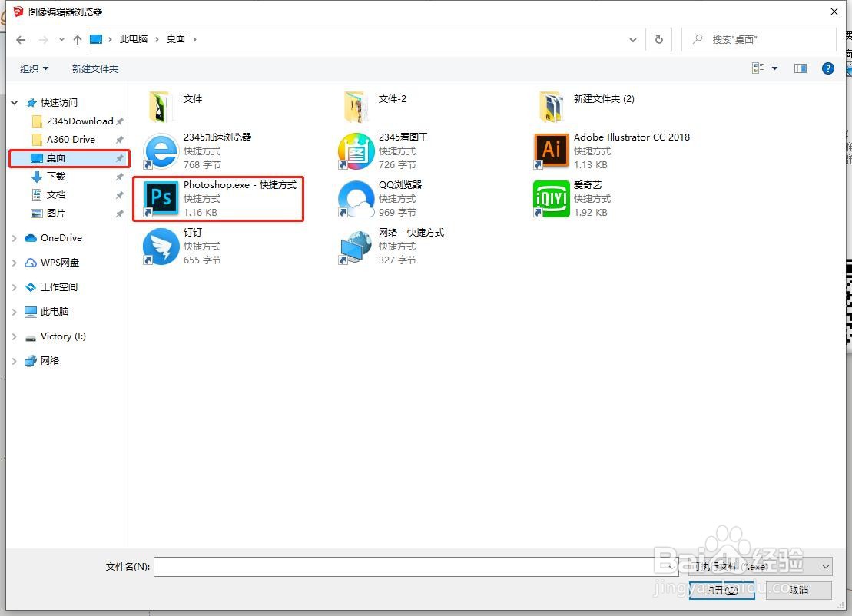
Task: Expand the 此电脑 tree node
Action: [14, 312]
